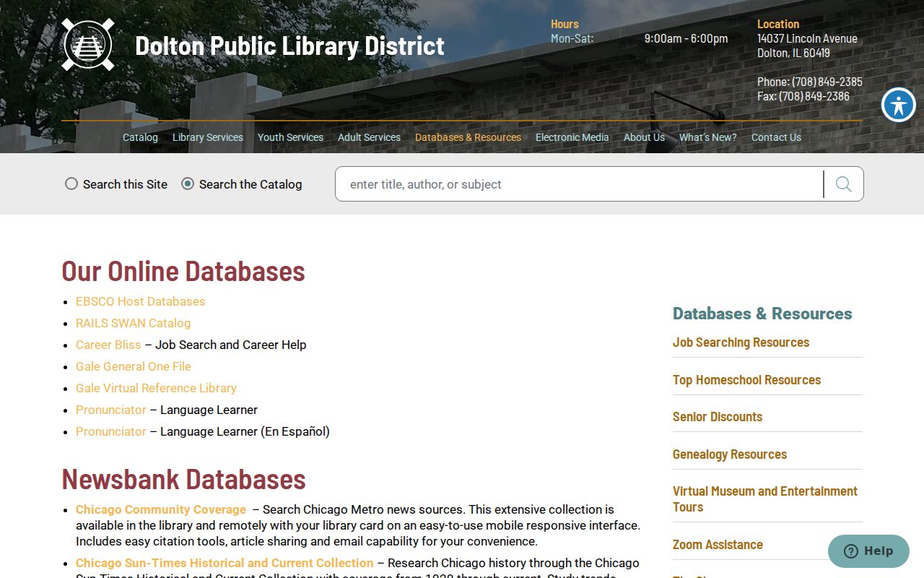This screenshot has width=924, height=578.
Task: Open the Library Services menu
Action: pos(208,137)
